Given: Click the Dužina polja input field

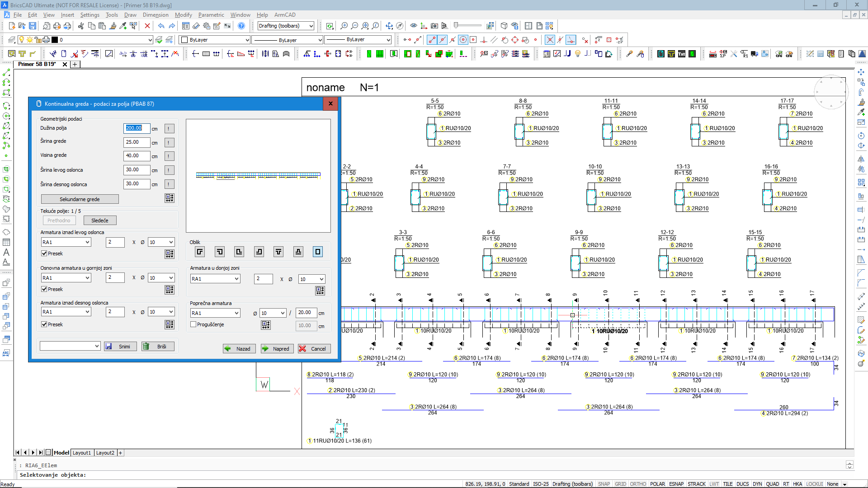Looking at the screenshot, I should coord(137,128).
